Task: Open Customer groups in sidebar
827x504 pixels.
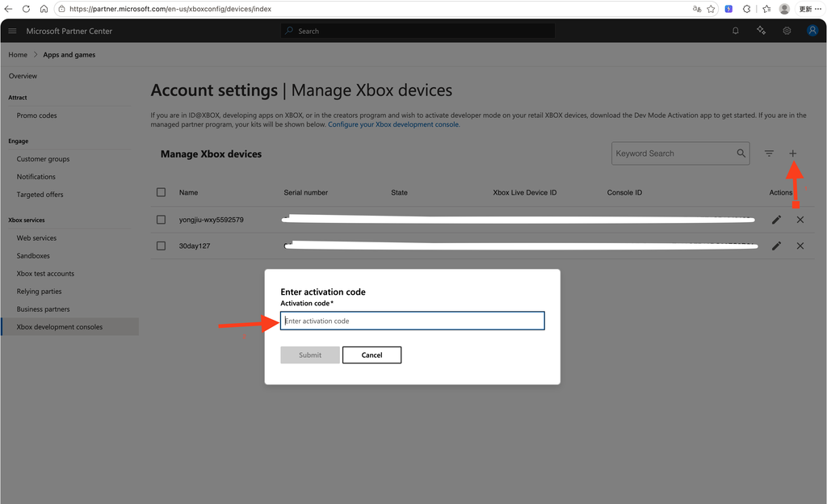Action: click(43, 158)
